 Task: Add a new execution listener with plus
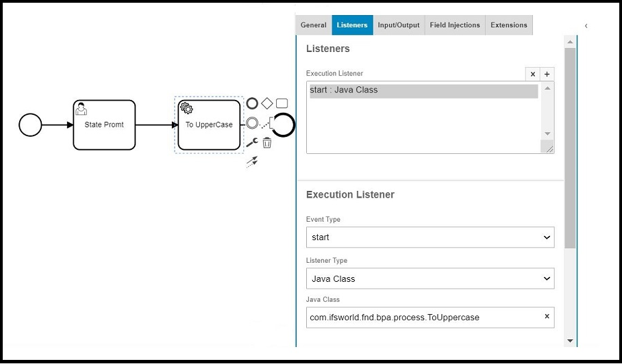(x=547, y=74)
